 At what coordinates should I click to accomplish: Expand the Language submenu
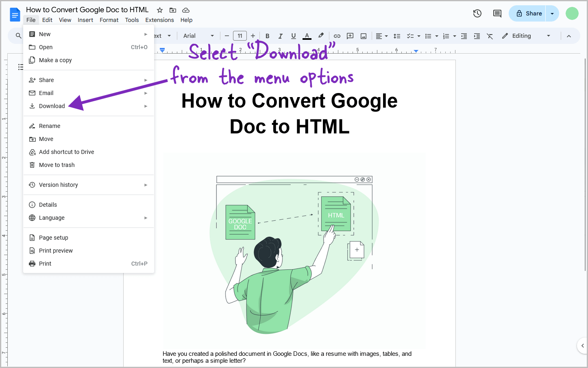tap(89, 218)
